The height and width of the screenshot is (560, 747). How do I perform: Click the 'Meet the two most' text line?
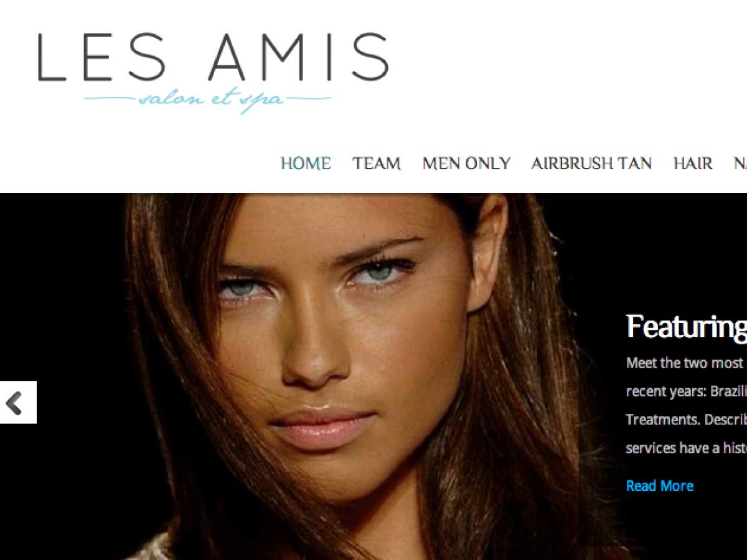(x=685, y=363)
